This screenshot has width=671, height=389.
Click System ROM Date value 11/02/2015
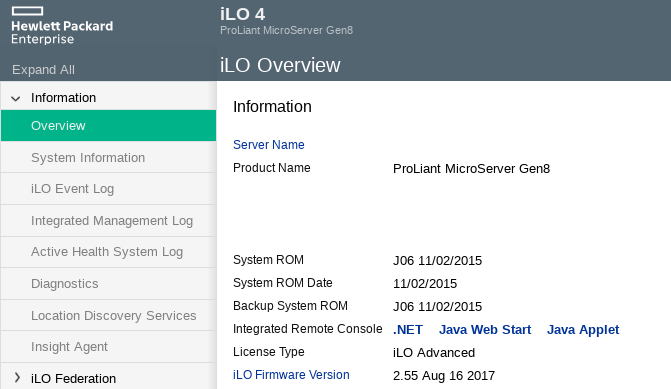tap(425, 284)
